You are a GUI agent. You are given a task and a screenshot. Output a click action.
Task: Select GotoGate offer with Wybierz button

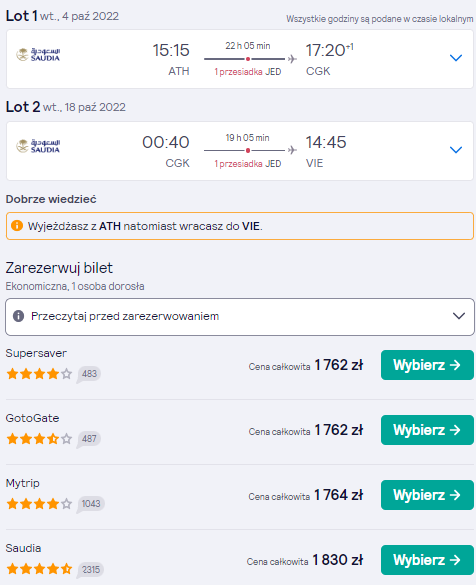coord(427,430)
